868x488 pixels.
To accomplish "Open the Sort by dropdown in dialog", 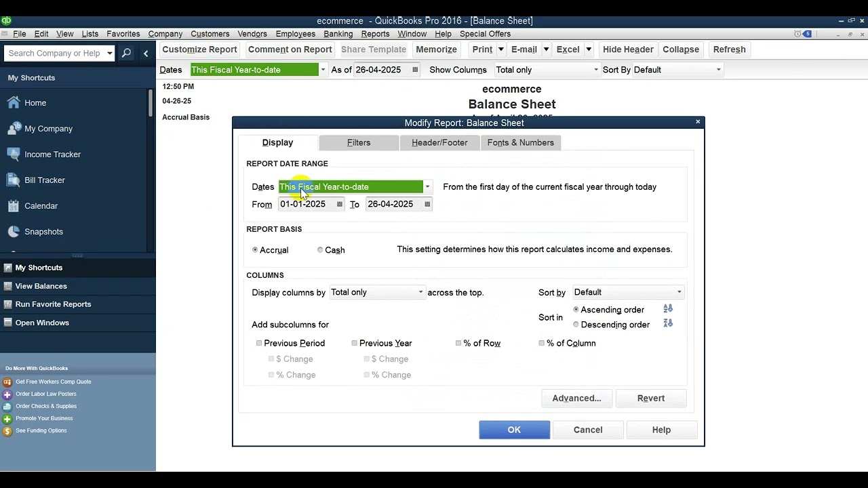I will click(x=679, y=292).
